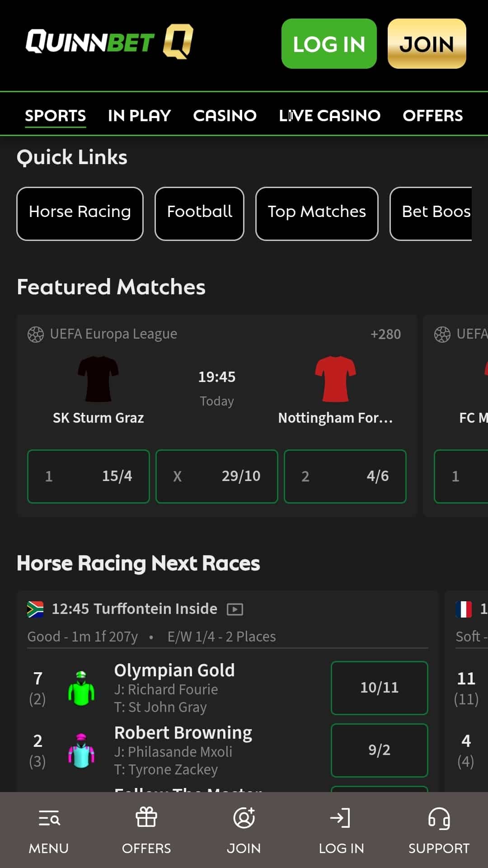Click the gold JOIN button
The height and width of the screenshot is (868, 488).
(426, 44)
